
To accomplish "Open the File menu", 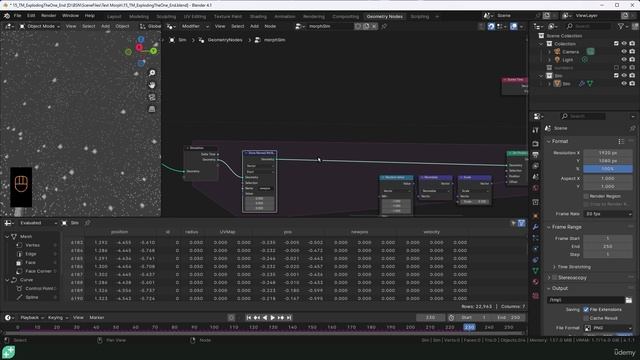I will (17, 16).
